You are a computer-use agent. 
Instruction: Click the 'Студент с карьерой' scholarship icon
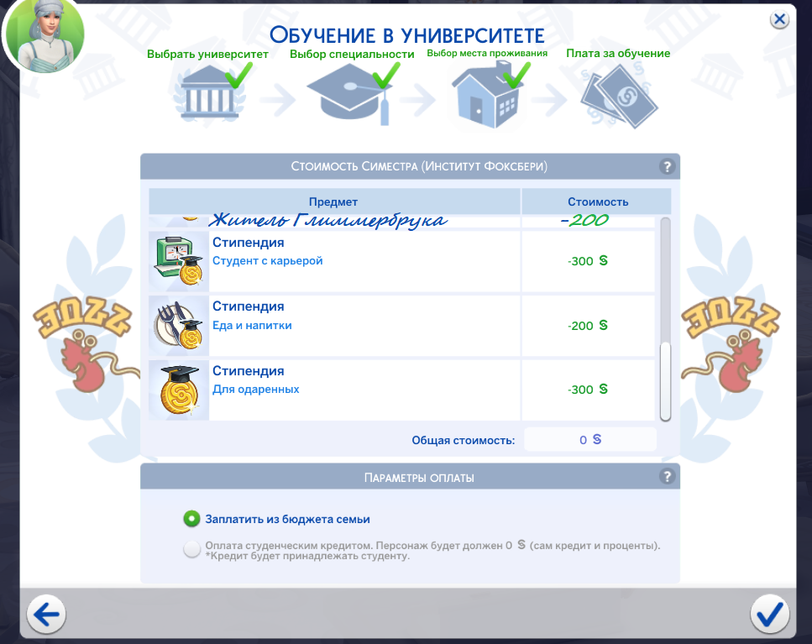[179, 261]
